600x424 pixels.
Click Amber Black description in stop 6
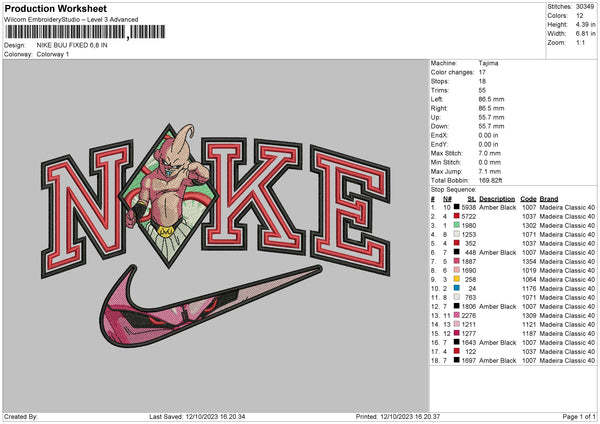(498, 253)
